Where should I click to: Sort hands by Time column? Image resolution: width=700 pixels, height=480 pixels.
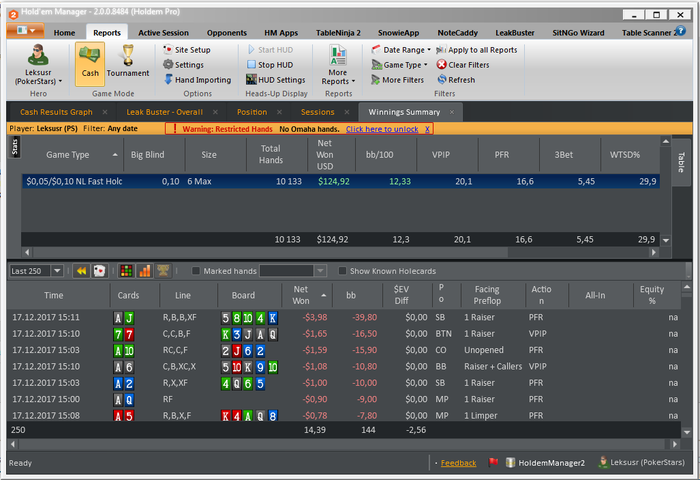[x=58, y=295]
